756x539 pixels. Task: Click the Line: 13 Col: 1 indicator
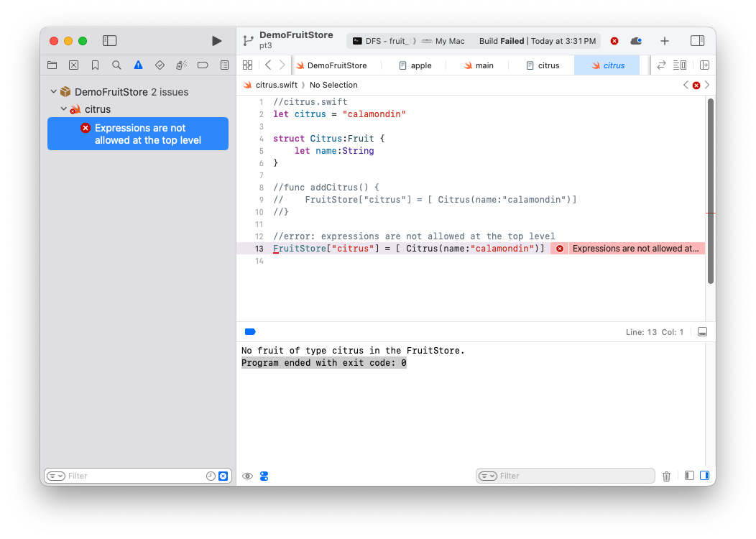coord(654,332)
